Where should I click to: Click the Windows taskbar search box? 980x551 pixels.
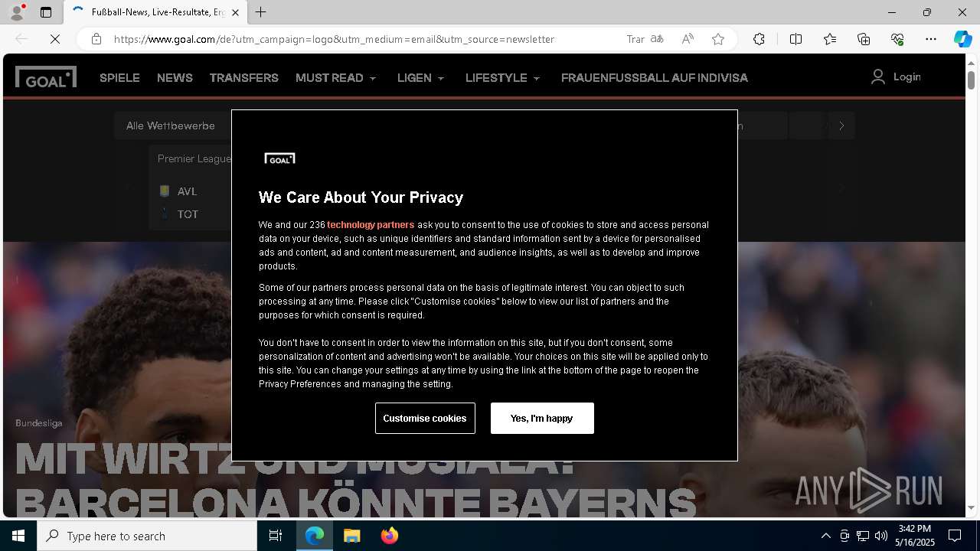click(147, 536)
